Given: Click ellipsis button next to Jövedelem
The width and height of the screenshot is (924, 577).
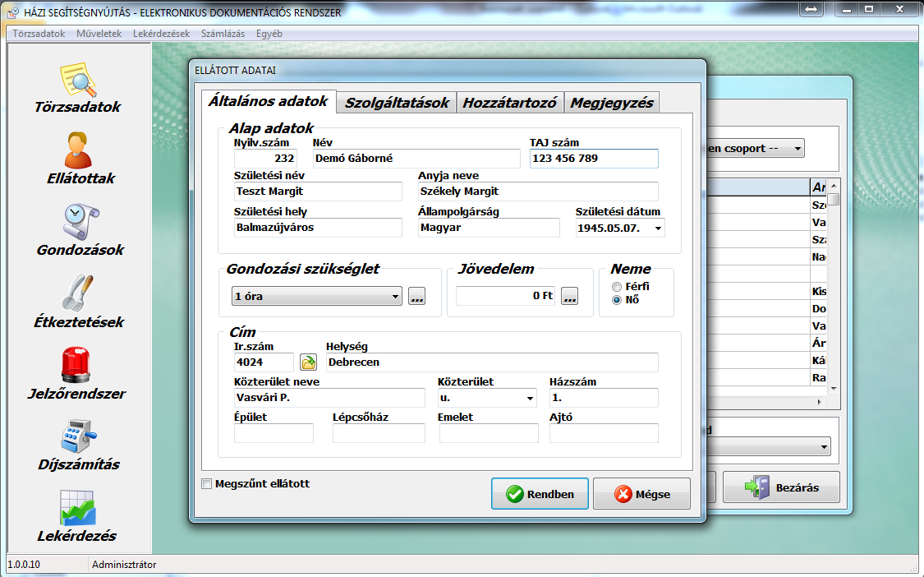Looking at the screenshot, I should (570, 297).
